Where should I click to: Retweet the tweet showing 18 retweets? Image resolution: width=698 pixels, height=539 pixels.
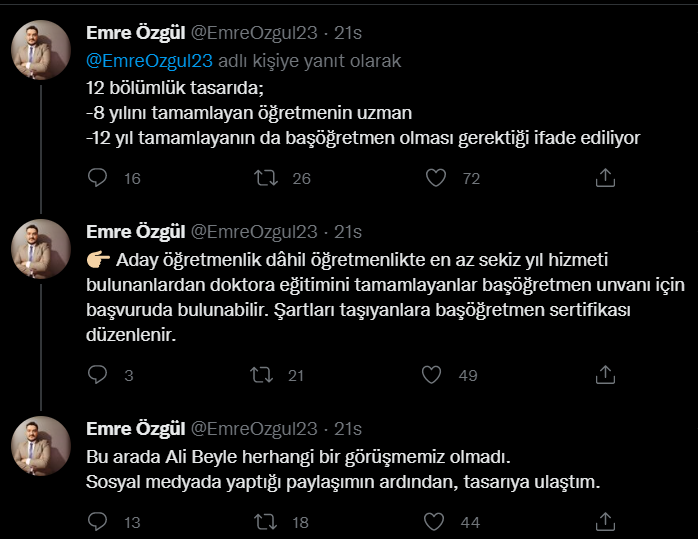point(265,522)
